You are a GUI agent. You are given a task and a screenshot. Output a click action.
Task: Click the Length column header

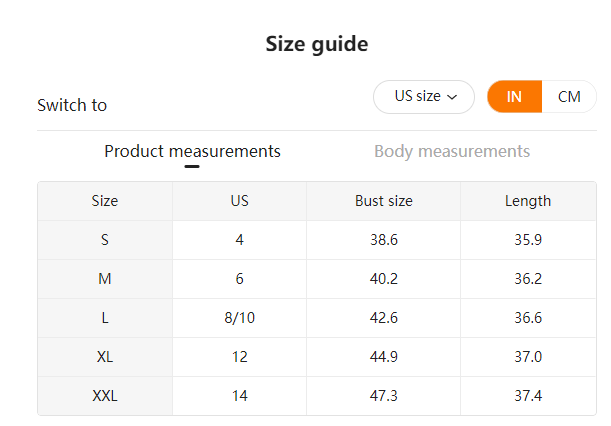pyautogui.click(x=528, y=201)
